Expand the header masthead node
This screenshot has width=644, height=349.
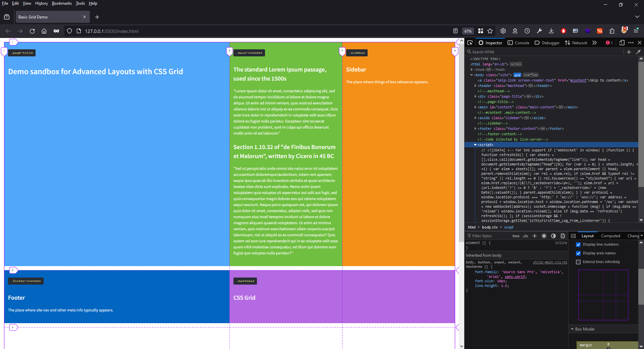476,86
